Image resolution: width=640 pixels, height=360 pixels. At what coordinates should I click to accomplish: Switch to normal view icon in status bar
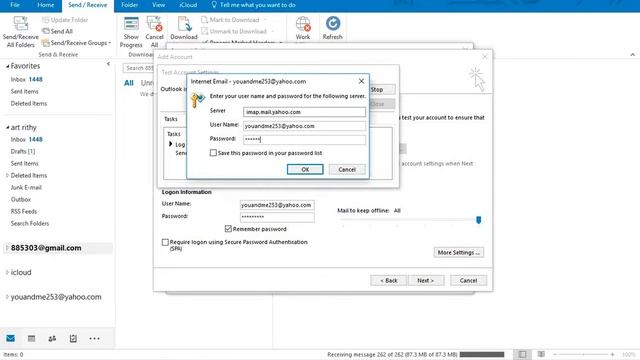pyautogui.click(x=522, y=354)
